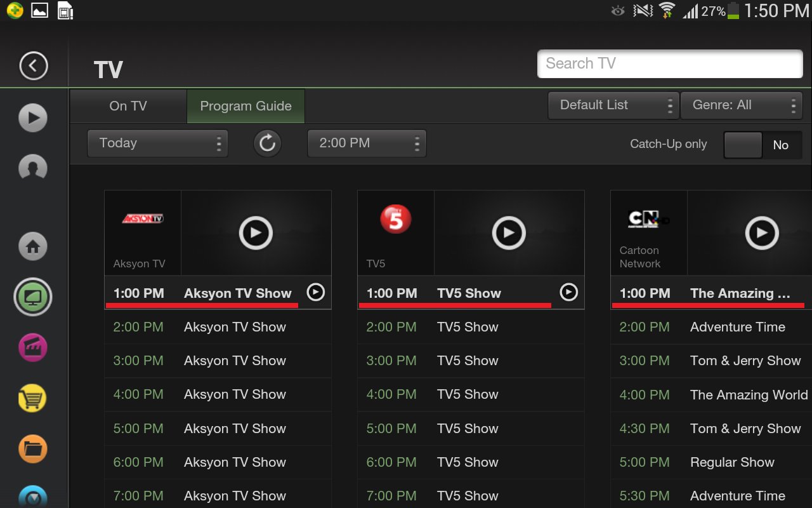Tap the back arrow next to TV

(31, 65)
